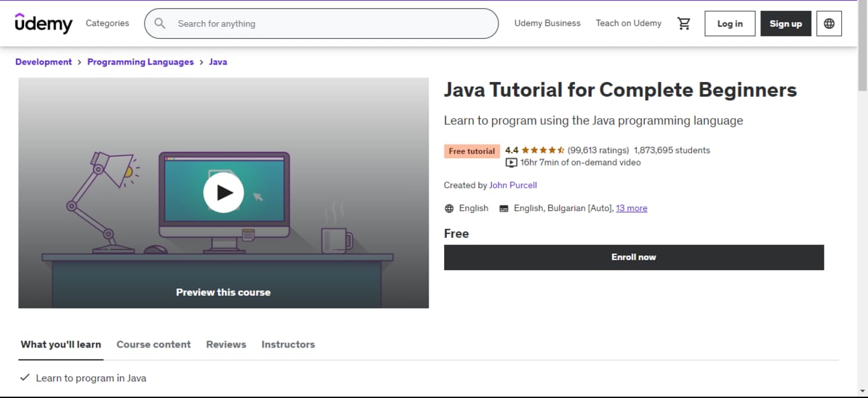This screenshot has width=868, height=398.
Task: Go to Programming Languages breadcrumb
Action: pos(140,62)
